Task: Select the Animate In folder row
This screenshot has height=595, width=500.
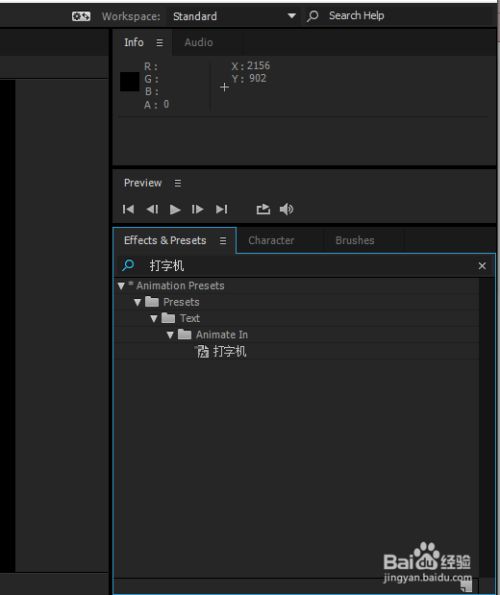Action: point(296,335)
